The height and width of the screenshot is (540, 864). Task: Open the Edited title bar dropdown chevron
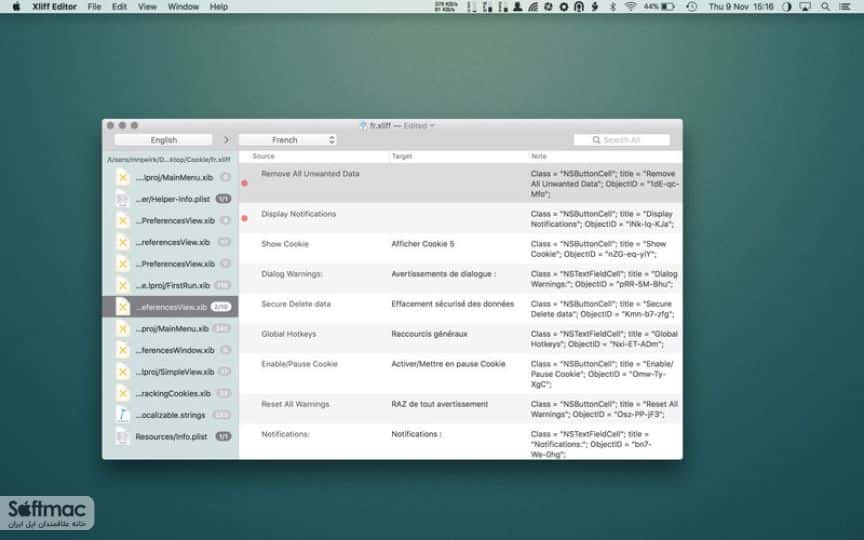click(x=432, y=126)
